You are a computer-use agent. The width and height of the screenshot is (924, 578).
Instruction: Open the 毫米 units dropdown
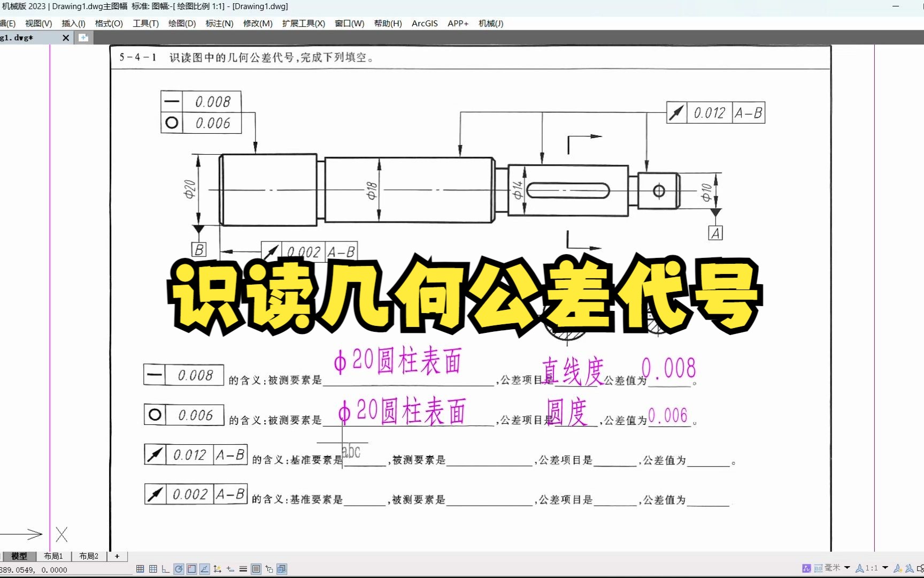tap(847, 568)
